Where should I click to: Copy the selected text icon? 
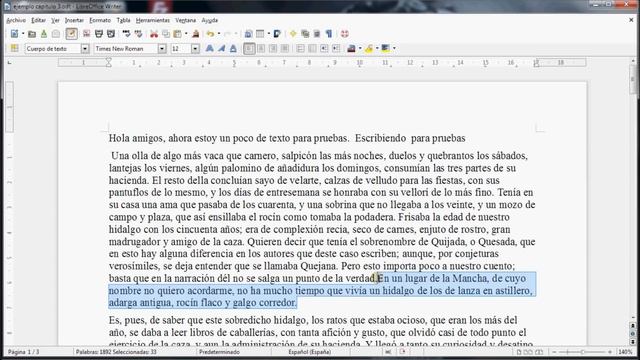pyautogui.click(x=166, y=34)
